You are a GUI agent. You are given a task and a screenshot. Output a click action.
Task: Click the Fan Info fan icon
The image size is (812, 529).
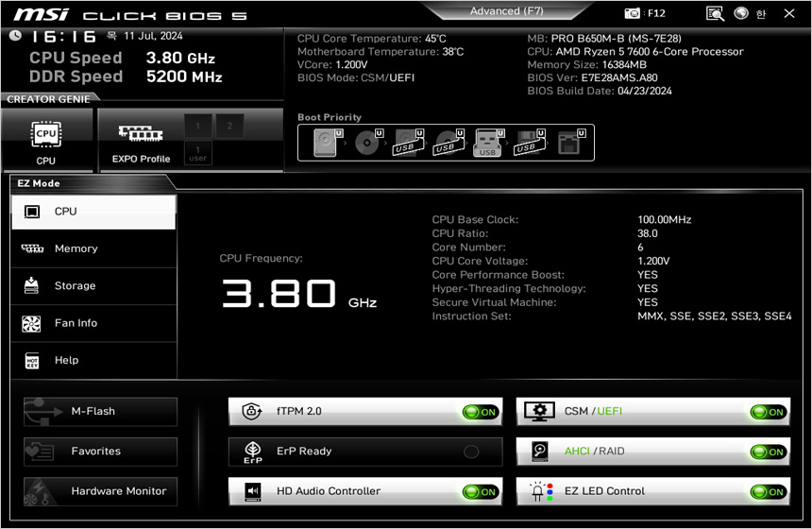(x=31, y=324)
